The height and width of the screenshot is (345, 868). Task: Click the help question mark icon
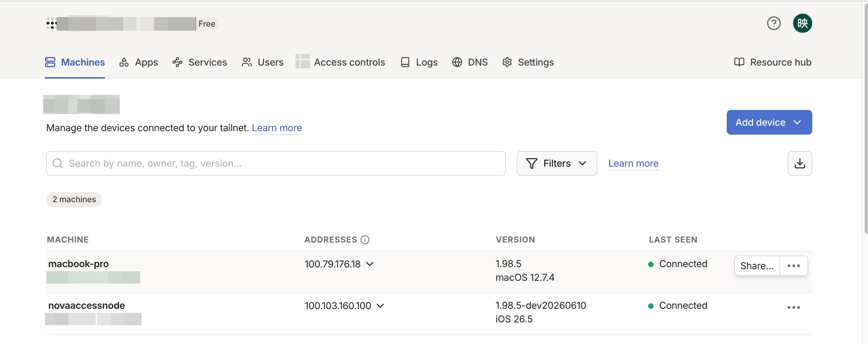(774, 24)
